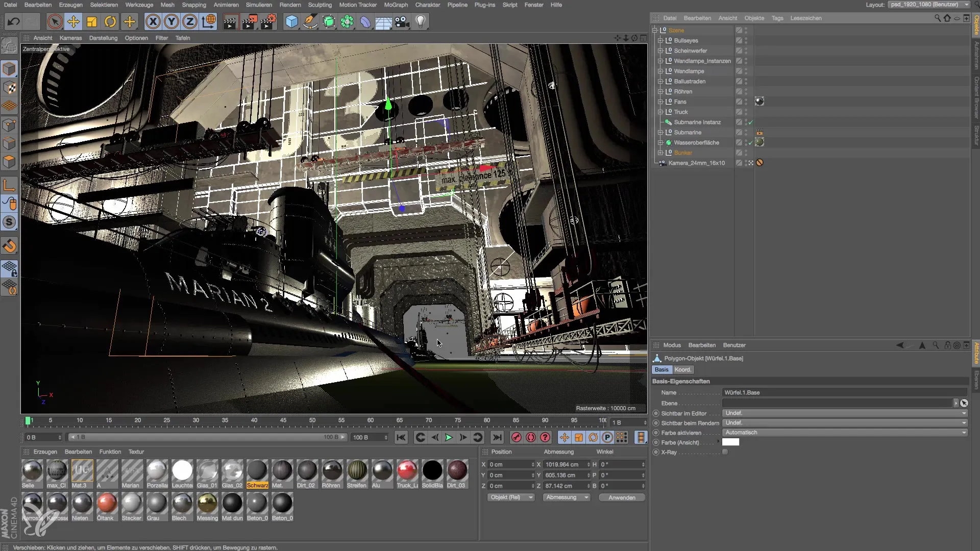Enable texture mode in left toolbar
Screen dimensions: 980x551
coord(9,87)
